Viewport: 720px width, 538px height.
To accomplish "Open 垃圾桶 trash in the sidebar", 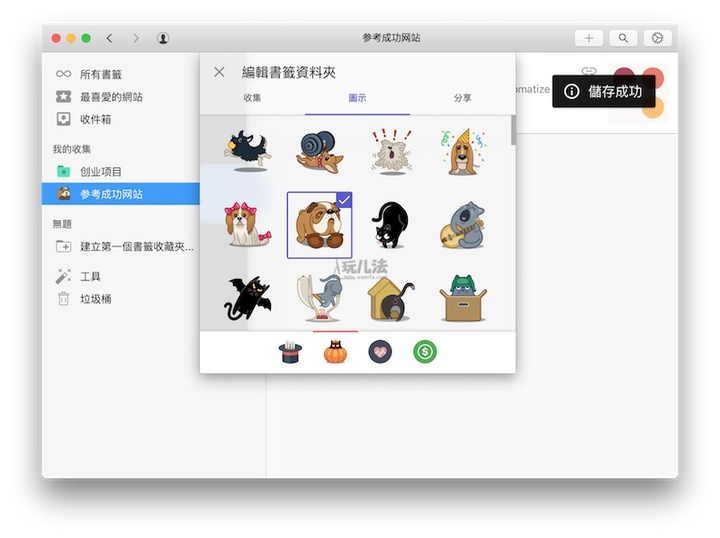I will [95, 298].
